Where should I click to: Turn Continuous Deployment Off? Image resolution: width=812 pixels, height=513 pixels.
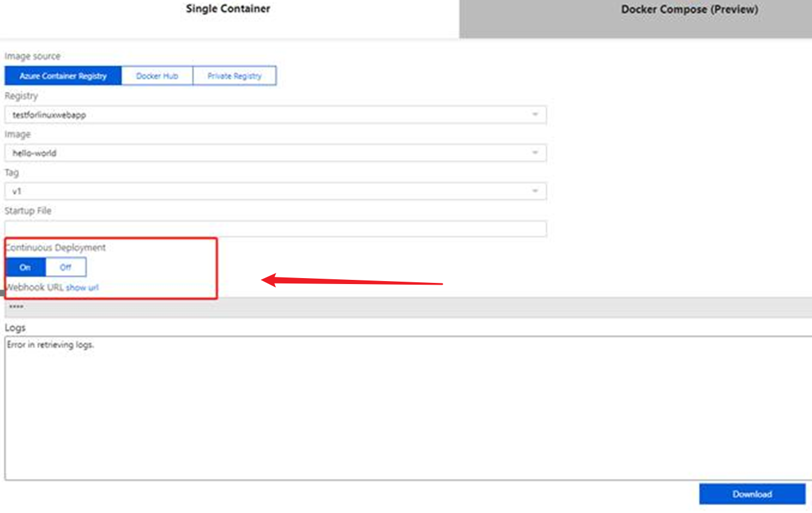pos(65,267)
